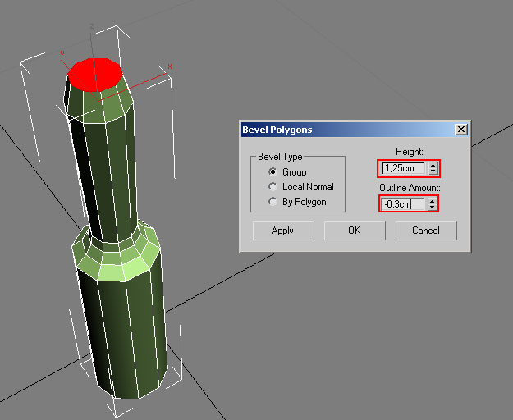Increase Outline Amount with spinner up arrow

(433, 201)
